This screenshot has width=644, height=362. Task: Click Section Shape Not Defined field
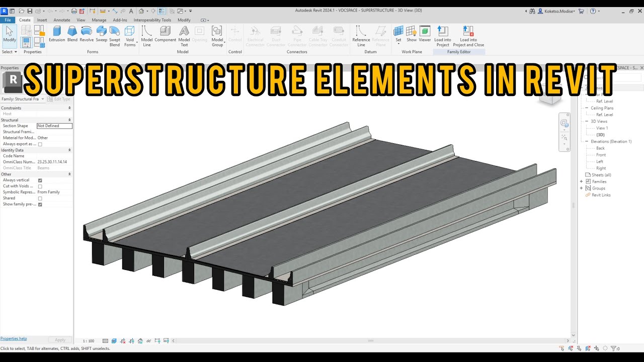pos(54,126)
